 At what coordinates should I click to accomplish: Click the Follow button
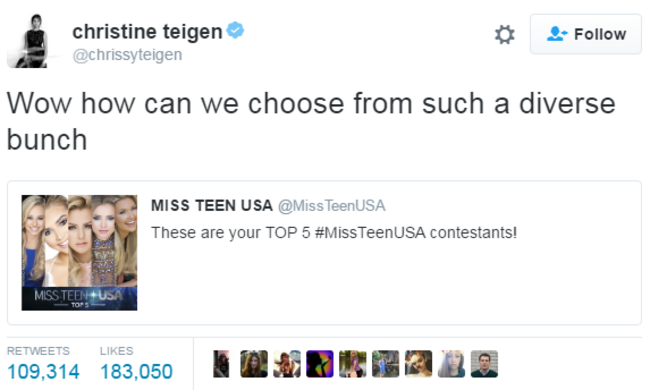[x=586, y=34]
